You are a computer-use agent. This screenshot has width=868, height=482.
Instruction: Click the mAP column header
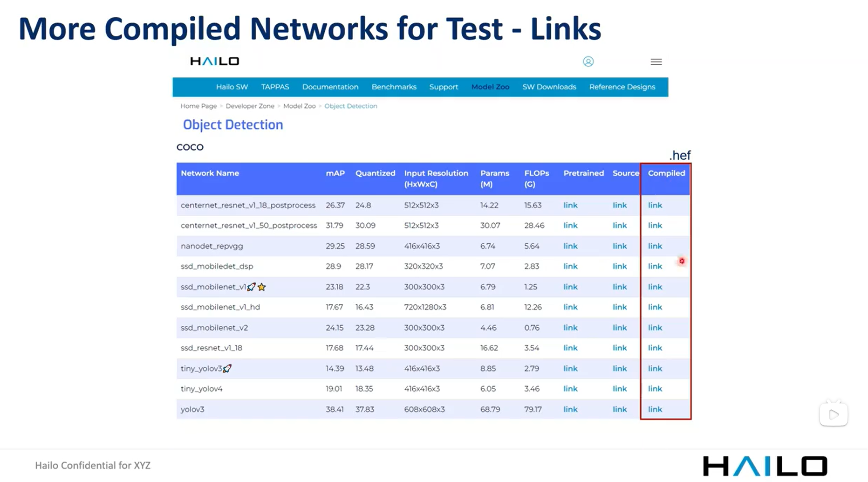pos(335,173)
